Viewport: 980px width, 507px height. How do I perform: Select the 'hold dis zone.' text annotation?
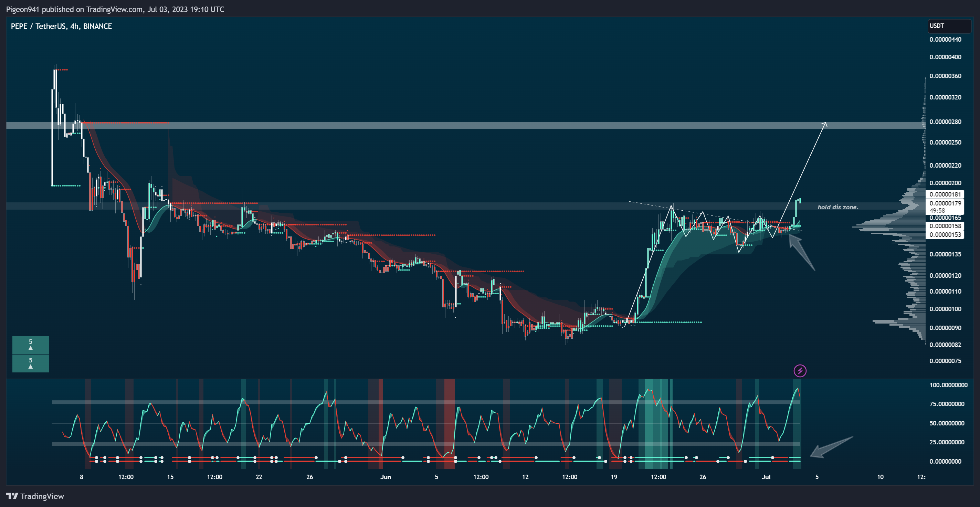click(838, 207)
